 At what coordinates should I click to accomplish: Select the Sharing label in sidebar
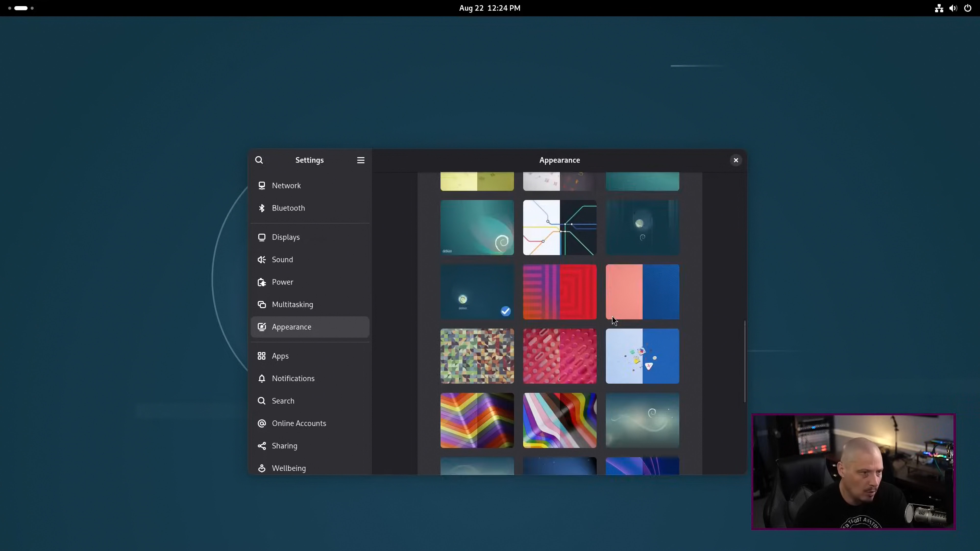285,446
